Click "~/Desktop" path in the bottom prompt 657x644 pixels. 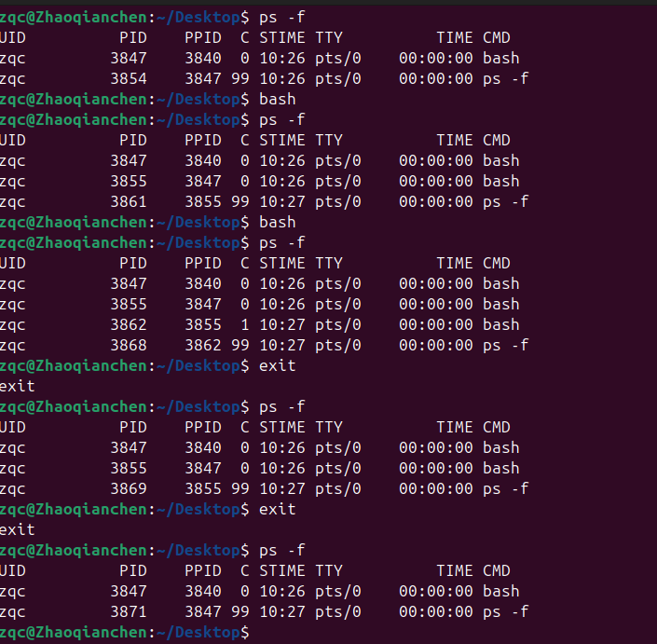pyautogui.click(x=199, y=632)
